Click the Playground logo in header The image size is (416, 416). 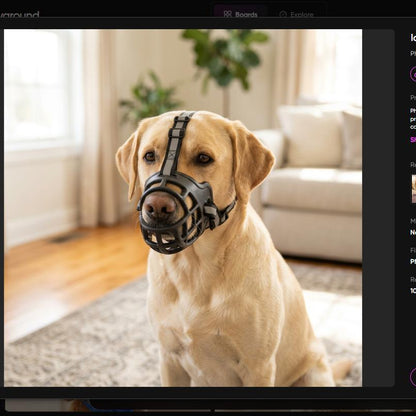[x=19, y=15]
